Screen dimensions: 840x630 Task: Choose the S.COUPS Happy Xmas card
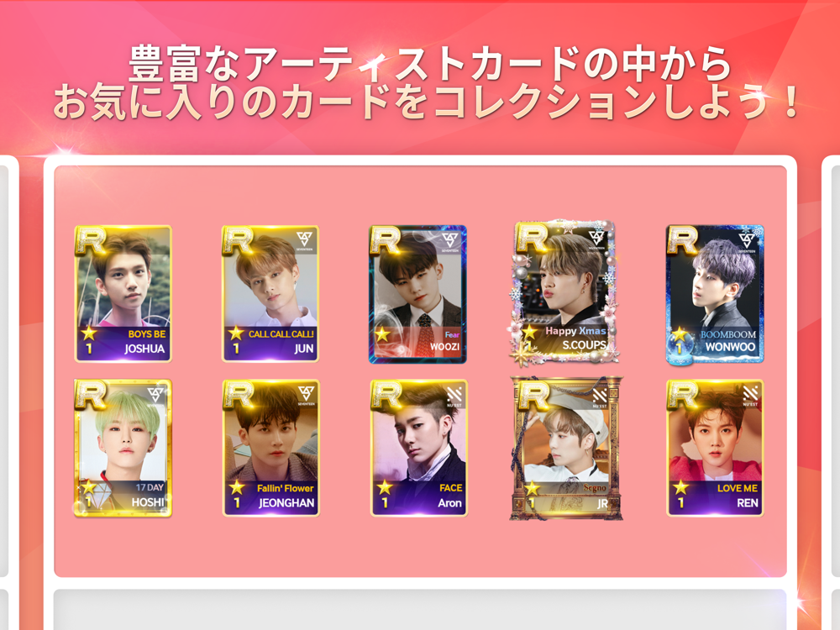tap(564, 293)
